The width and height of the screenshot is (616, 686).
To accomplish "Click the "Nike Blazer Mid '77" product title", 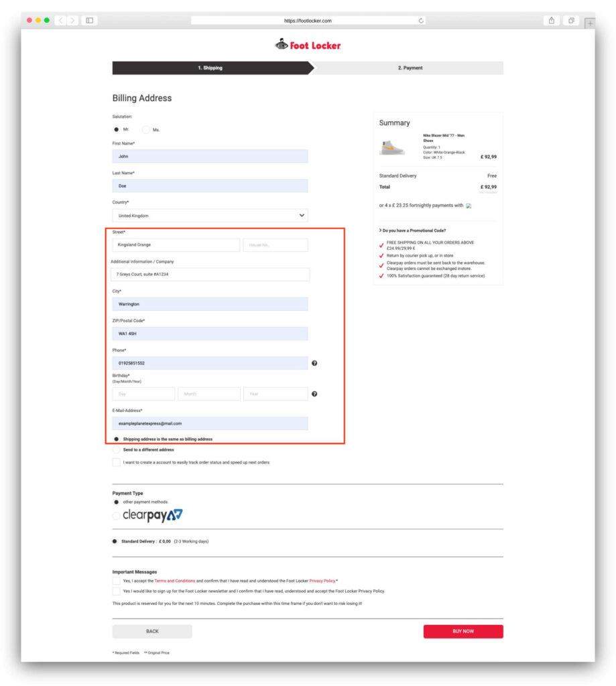I will (444, 138).
